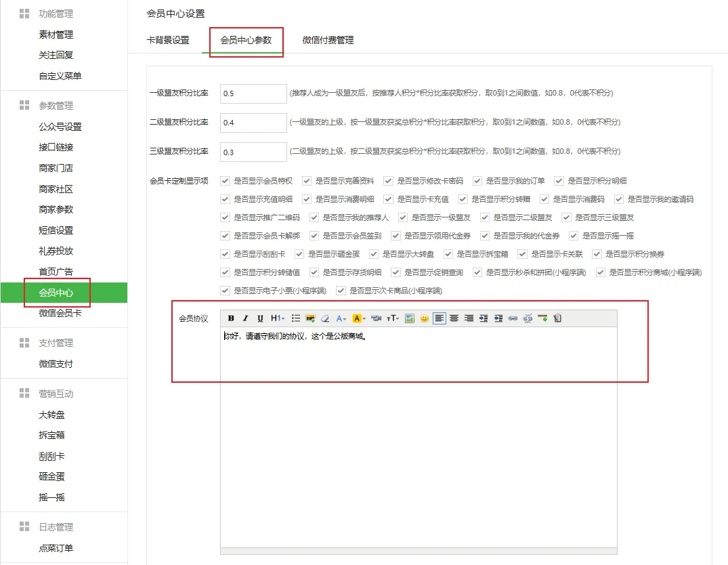Switch to the 卡背景设置 tab

pos(168,40)
